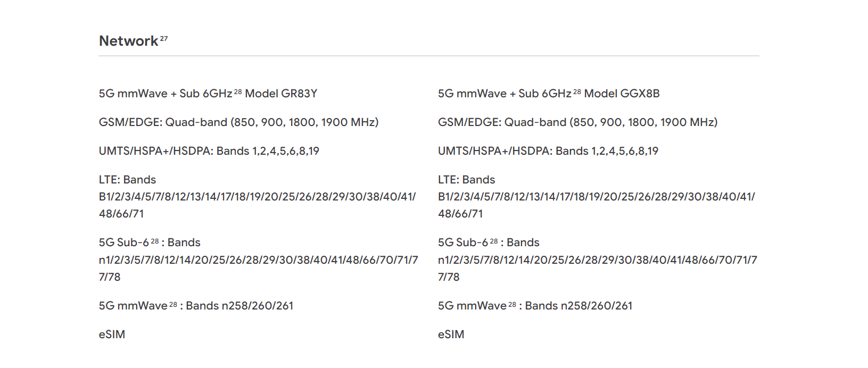
Task: Click footnote 28 after 5G Sub-6 under GR83Y
Action: tap(155, 241)
